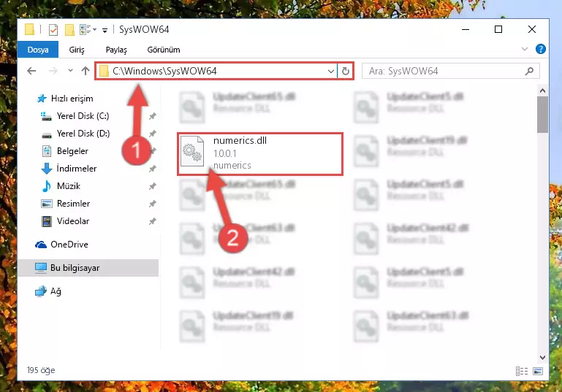This screenshot has height=392, width=562.
Task: Click the numerics.dll gear file icon
Action: [192, 151]
